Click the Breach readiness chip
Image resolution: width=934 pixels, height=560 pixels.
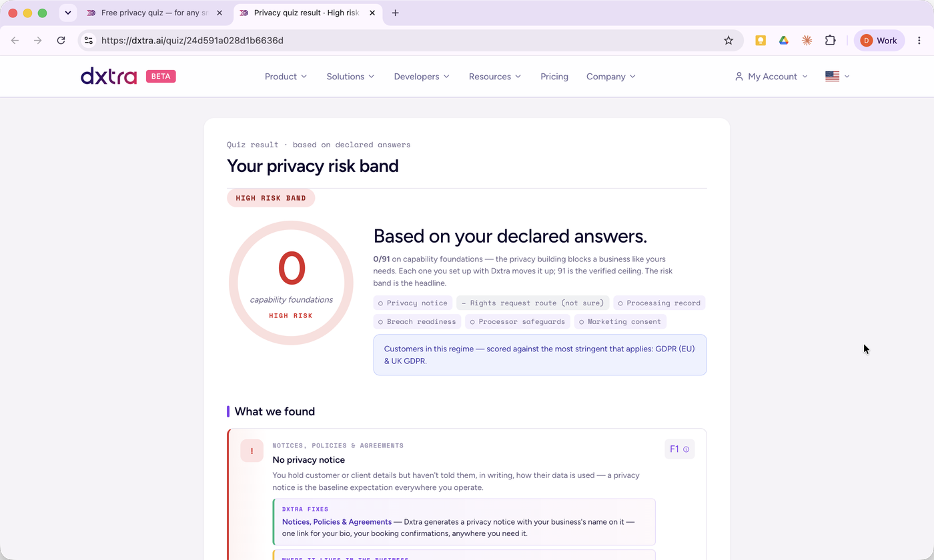[x=417, y=322]
